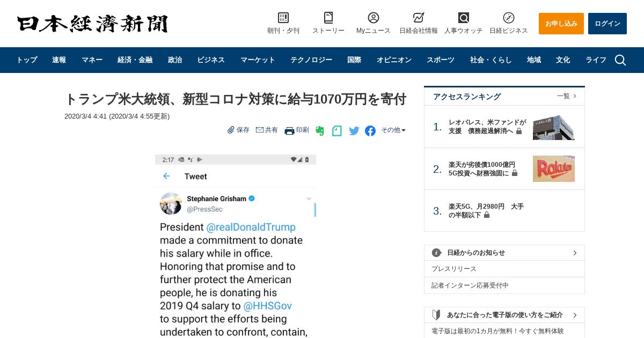The image size is (644, 338).
Task: Click the info icon beside 日経からのお知らせ
Action: coord(437,253)
